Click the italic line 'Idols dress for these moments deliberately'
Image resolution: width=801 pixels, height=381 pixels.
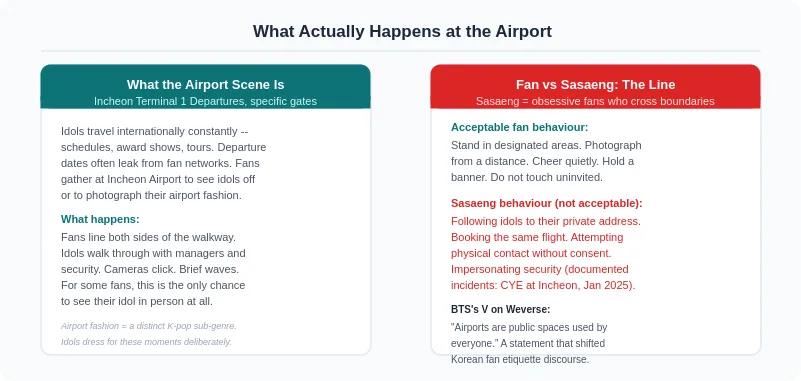pos(146,342)
